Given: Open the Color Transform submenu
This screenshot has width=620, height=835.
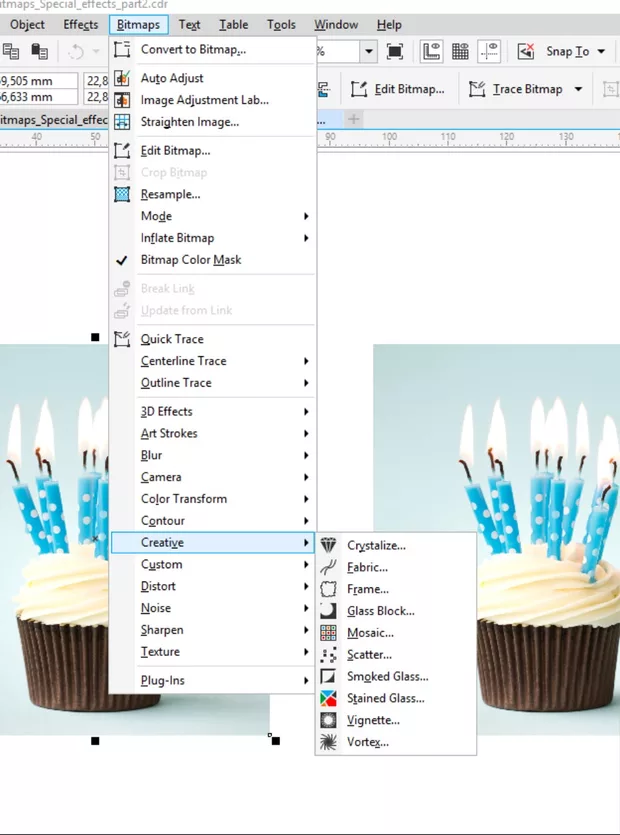Looking at the screenshot, I should 213,498.
